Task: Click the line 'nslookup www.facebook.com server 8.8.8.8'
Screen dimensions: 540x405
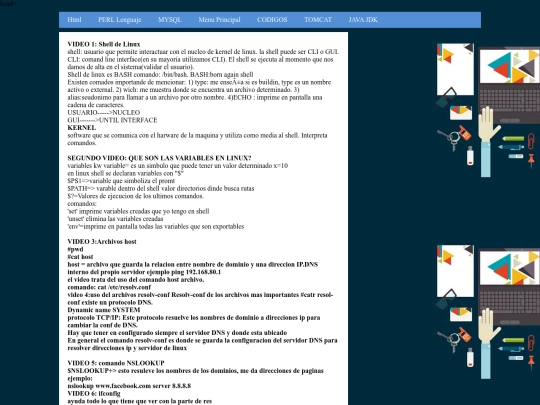Action: pyautogui.click(x=129, y=386)
